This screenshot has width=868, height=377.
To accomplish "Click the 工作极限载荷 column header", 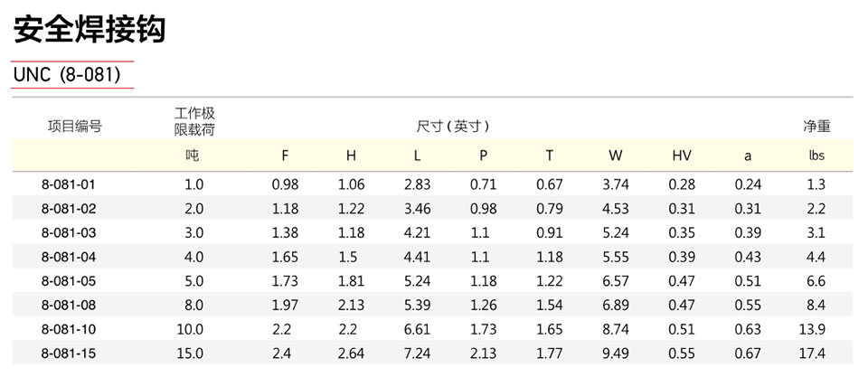I will pos(195,122).
